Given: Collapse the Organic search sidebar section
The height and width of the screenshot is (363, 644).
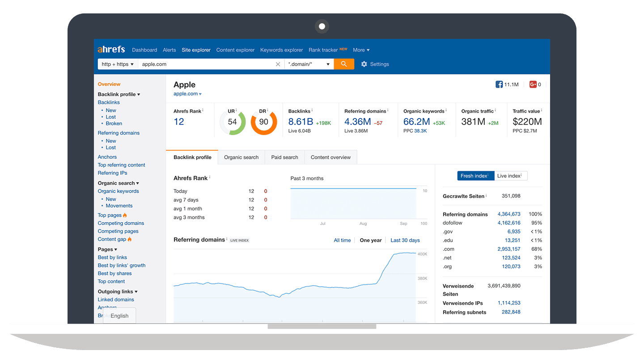Looking at the screenshot, I should click(119, 183).
